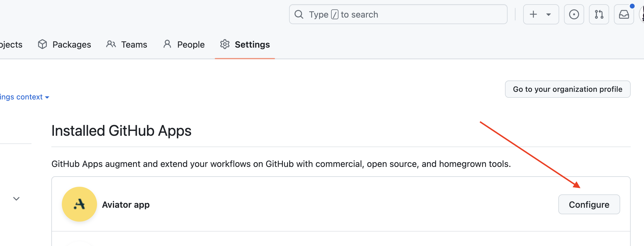Open the Aviator app name link
The height and width of the screenshot is (246, 644).
(x=126, y=205)
